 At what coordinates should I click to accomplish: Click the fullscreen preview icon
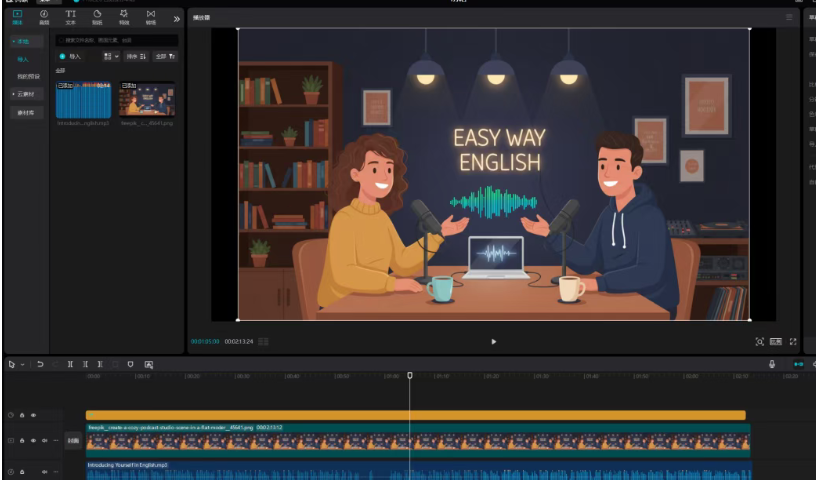(x=794, y=341)
